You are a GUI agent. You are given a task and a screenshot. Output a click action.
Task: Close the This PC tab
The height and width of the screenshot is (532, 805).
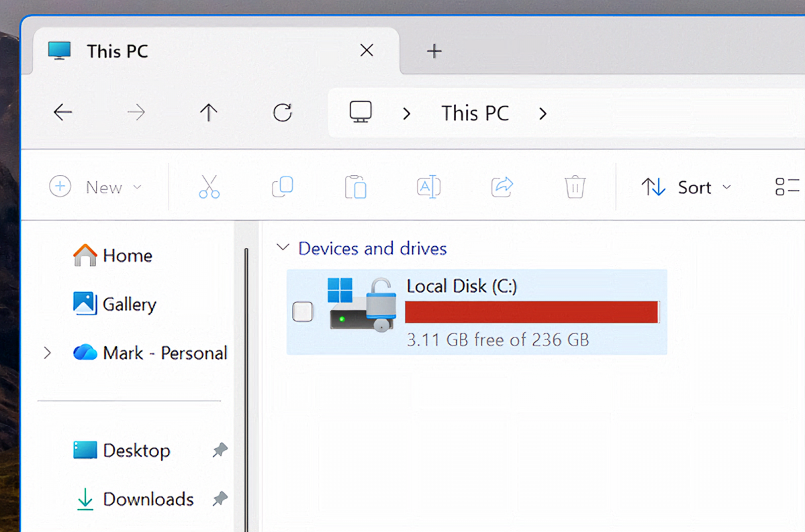(367, 50)
